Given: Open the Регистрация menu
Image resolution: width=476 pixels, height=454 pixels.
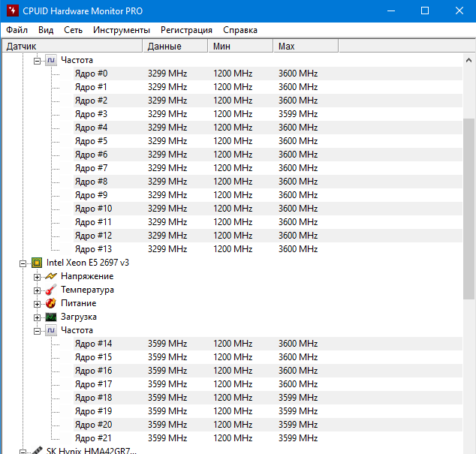Looking at the screenshot, I should (x=186, y=30).
